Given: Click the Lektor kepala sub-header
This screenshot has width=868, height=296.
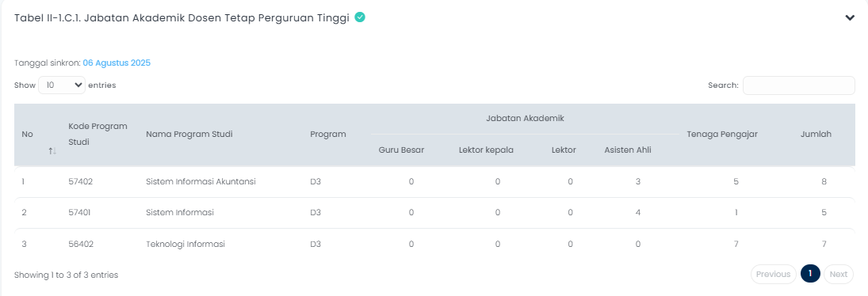Looking at the screenshot, I should pos(486,150).
